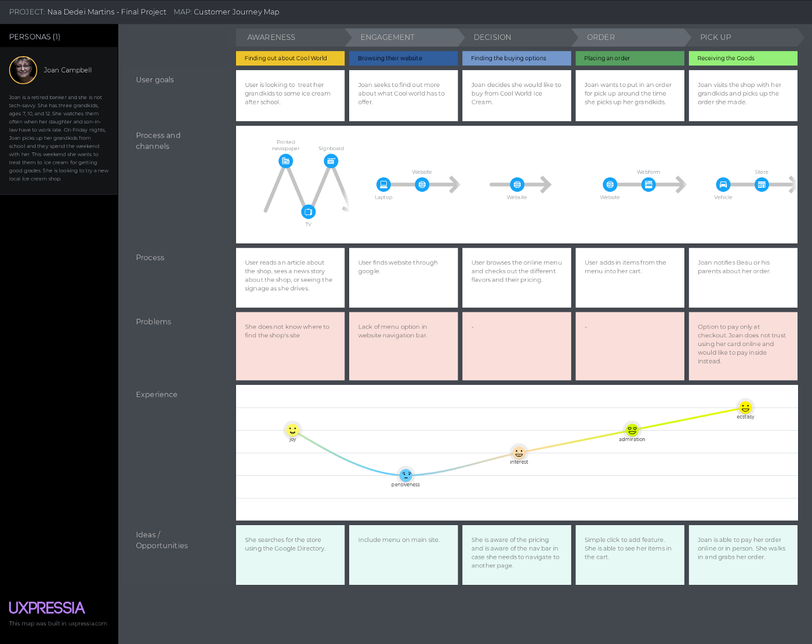Click process card 'Joan notifies Beau or his parents'
The image size is (812, 644).
pos(743,278)
